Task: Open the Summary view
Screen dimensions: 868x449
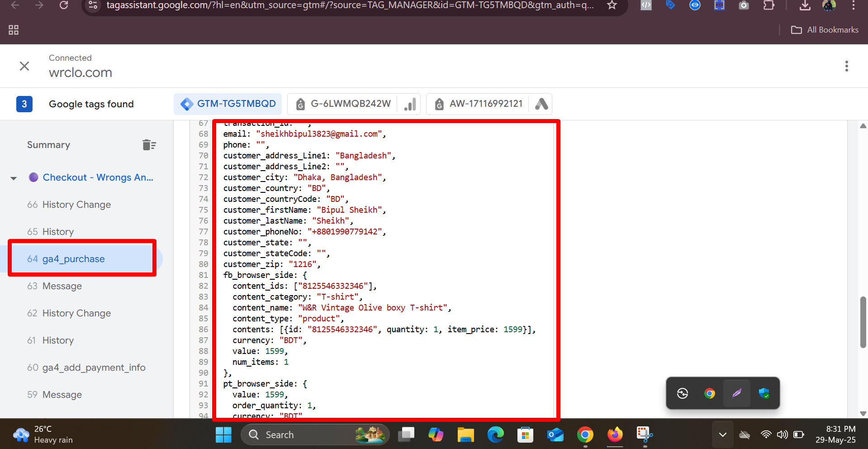Action: [x=48, y=145]
